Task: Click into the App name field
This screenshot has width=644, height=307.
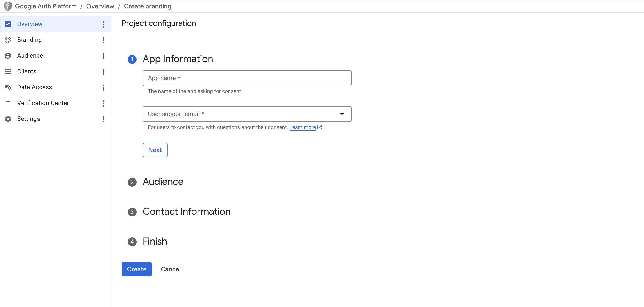Action: (x=247, y=78)
